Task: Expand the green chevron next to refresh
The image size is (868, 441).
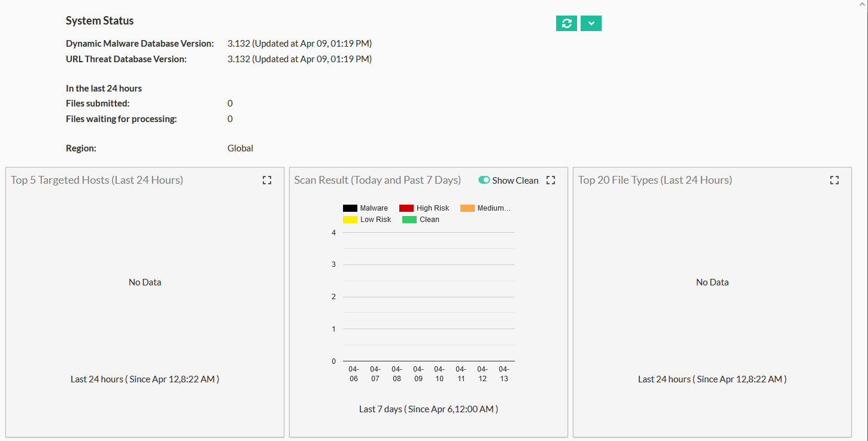Action: pyautogui.click(x=591, y=23)
